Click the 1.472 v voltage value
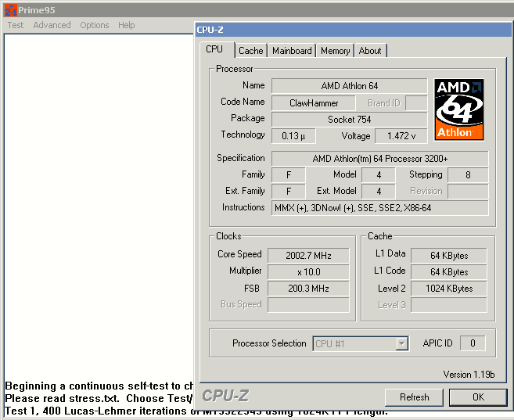Screen dimensions: 514x420 (401, 136)
